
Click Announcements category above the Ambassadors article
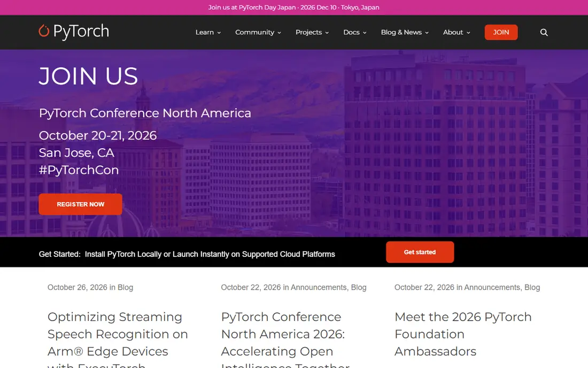(492, 287)
